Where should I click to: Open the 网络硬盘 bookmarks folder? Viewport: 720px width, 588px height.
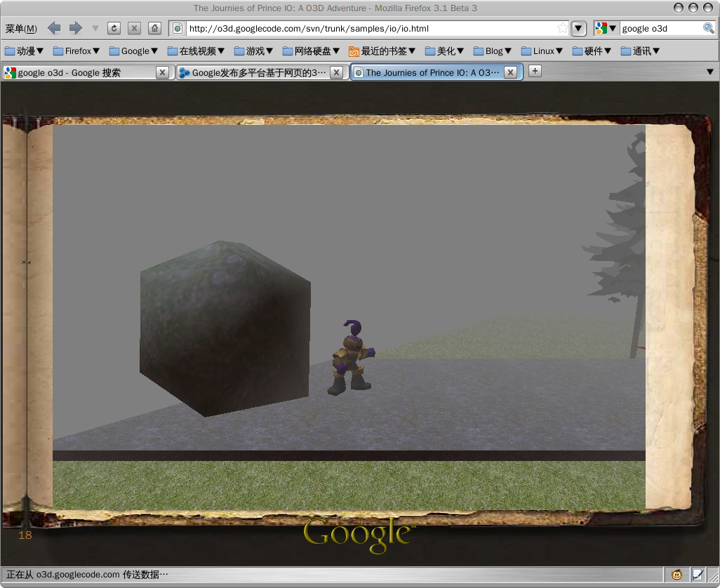(311, 51)
